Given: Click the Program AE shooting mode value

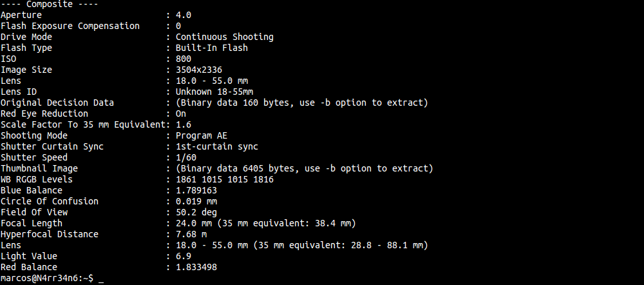Looking at the screenshot, I should [x=202, y=135].
